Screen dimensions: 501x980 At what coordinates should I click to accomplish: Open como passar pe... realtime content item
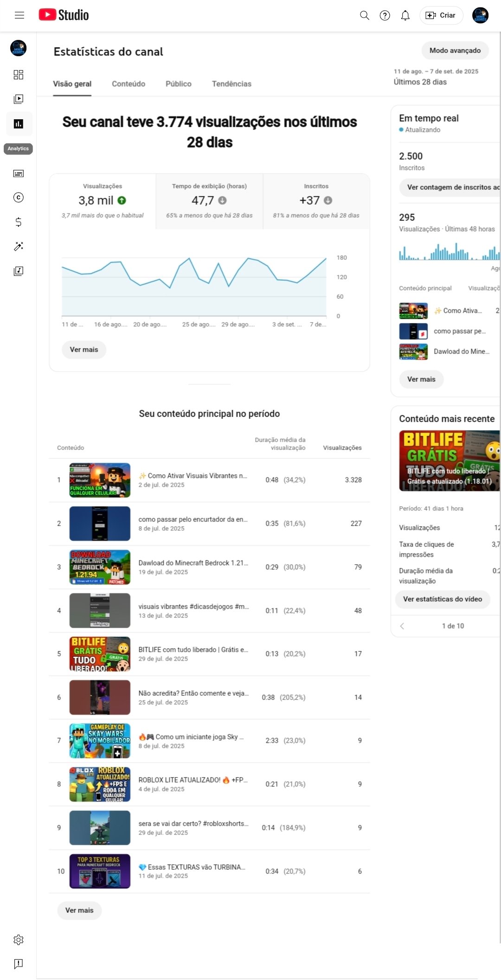pos(450,331)
